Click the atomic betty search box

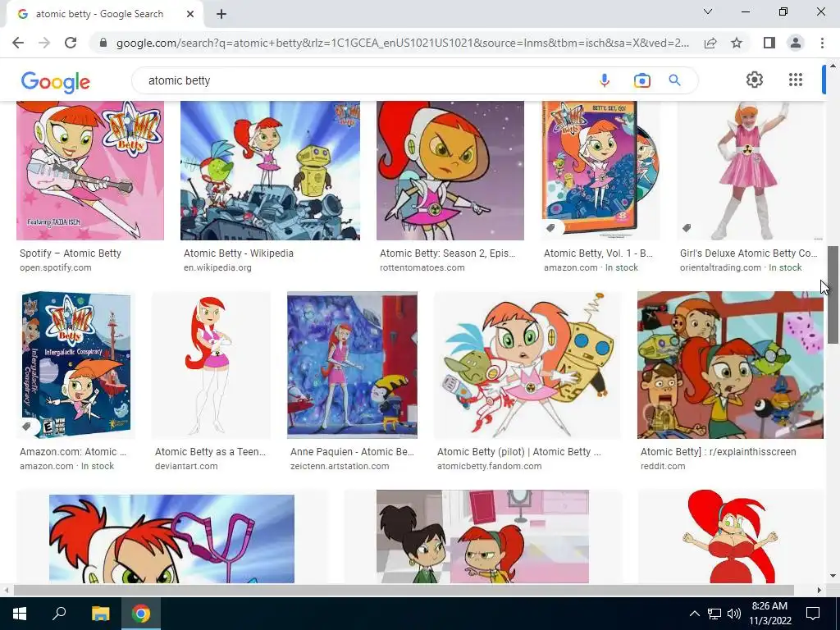[364, 80]
